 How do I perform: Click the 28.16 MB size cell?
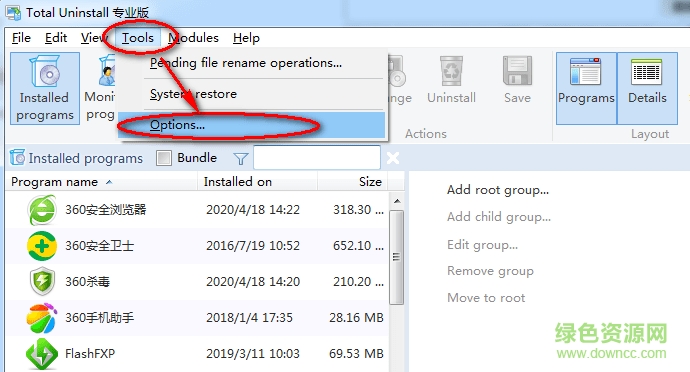356,318
